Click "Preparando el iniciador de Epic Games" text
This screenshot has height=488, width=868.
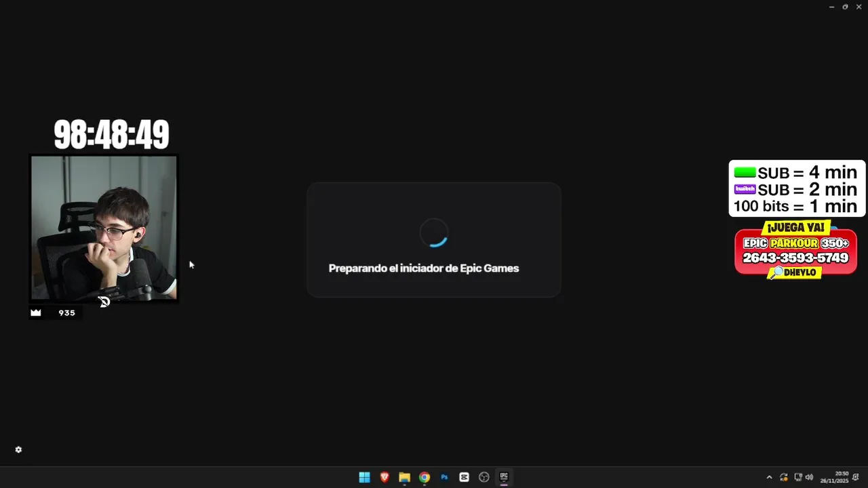pyautogui.click(x=424, y=268)
